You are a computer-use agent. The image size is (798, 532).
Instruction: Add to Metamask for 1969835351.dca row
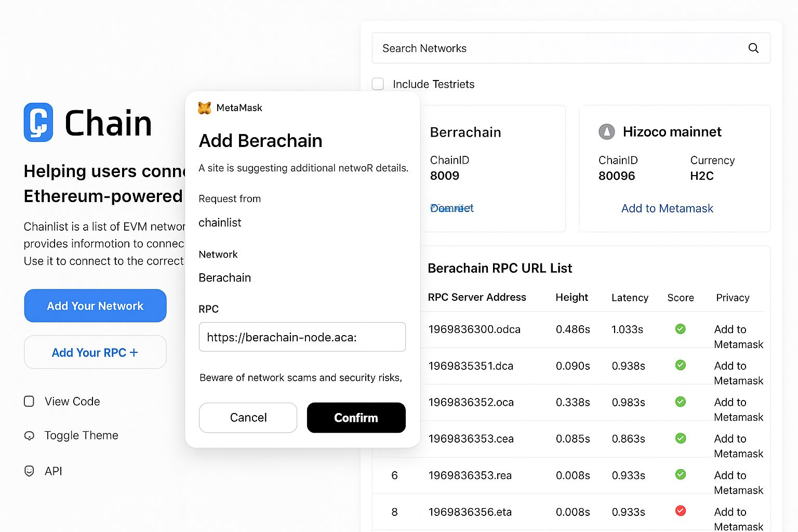coord(738,373)
